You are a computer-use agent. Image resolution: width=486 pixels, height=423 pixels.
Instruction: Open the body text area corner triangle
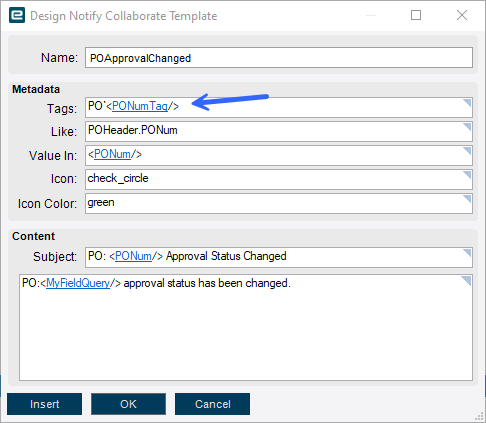466,281
